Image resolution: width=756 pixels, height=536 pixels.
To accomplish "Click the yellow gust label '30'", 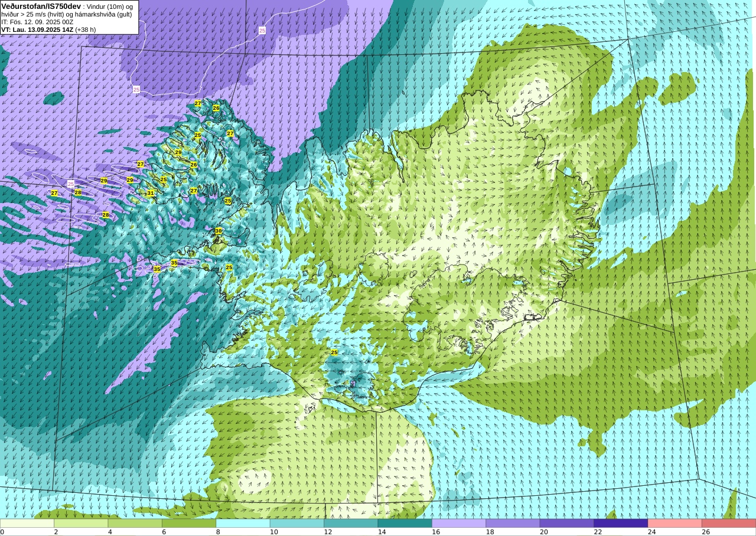I will tap(219, 231).
